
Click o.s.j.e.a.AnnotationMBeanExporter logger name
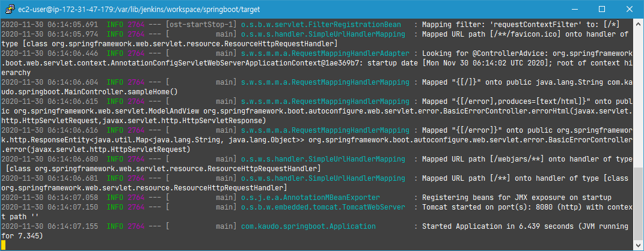[310, 198]
